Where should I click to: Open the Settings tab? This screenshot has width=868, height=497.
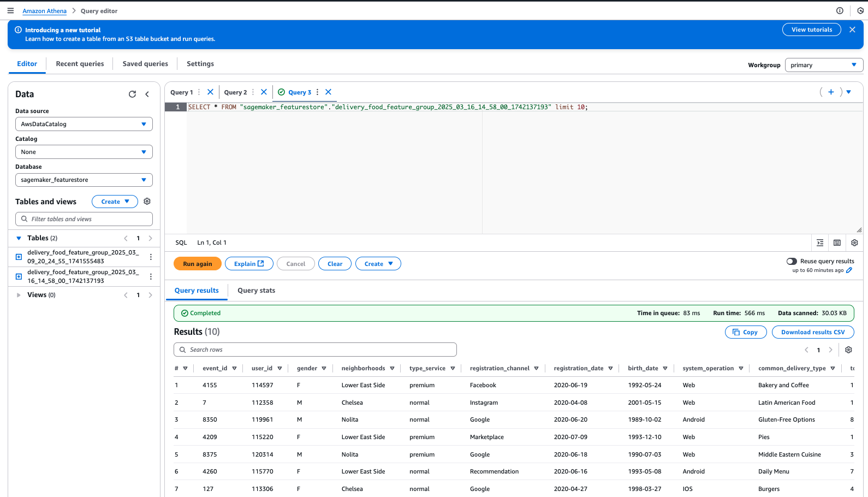[200, 64]
